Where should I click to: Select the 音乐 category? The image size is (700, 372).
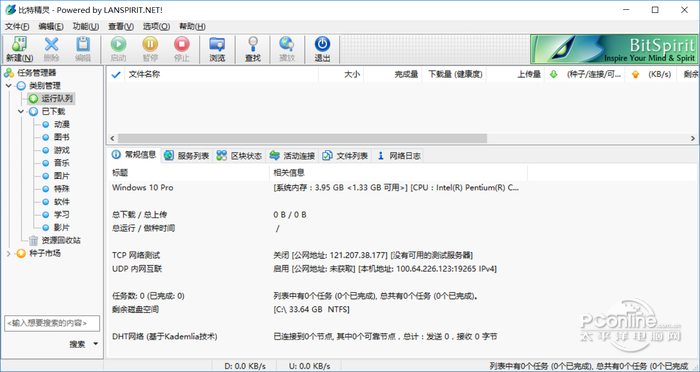point(62,163)
